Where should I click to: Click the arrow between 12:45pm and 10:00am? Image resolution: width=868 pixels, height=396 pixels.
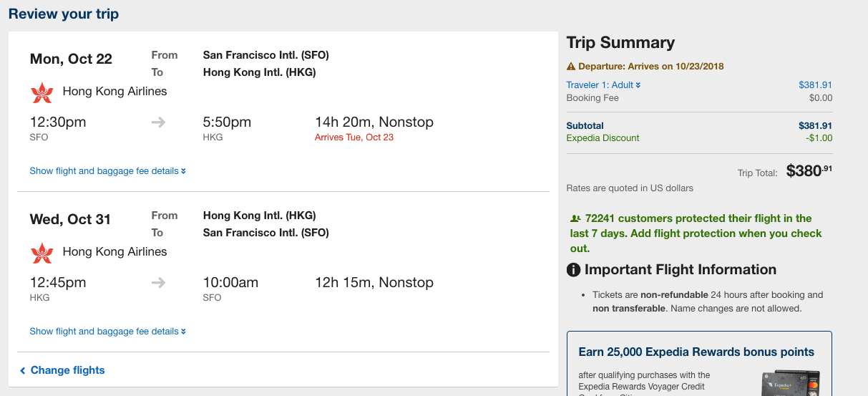click(158, 283)
